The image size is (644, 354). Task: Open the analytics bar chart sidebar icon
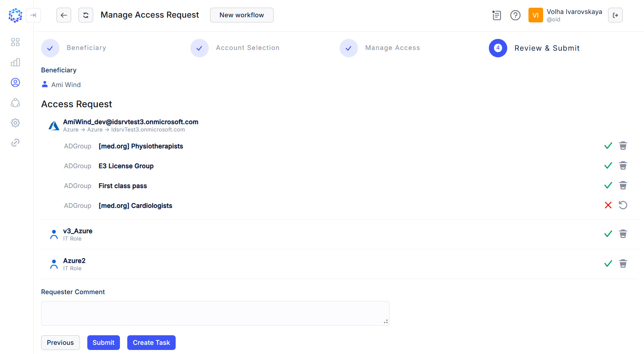click(15, 62)
